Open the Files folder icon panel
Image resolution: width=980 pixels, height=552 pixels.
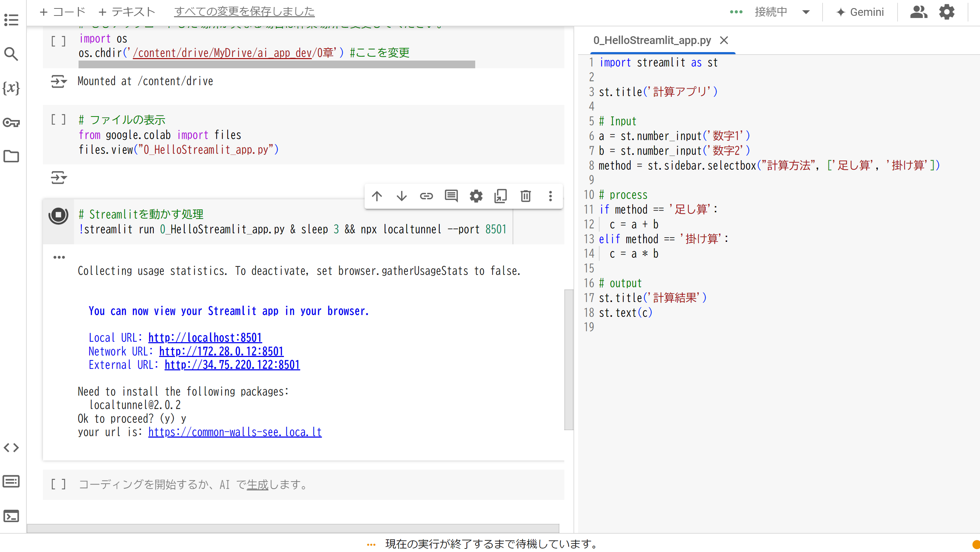(11, 156)
